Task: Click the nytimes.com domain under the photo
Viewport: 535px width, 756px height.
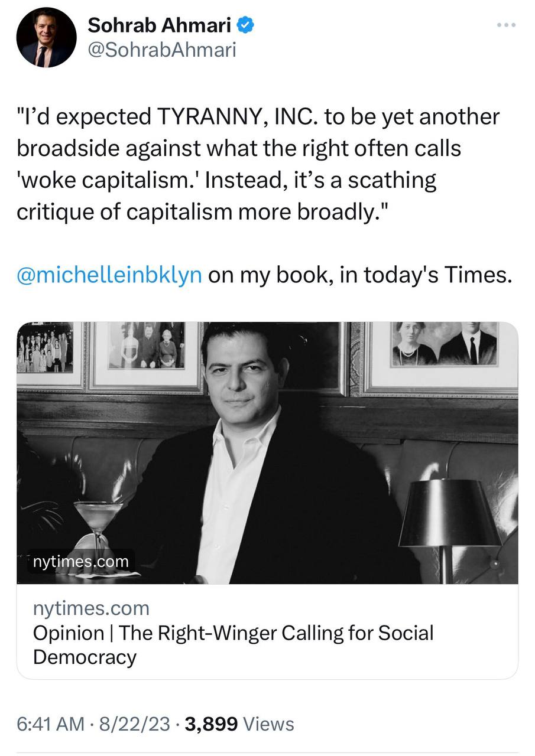Action: (x=91, y=608)
